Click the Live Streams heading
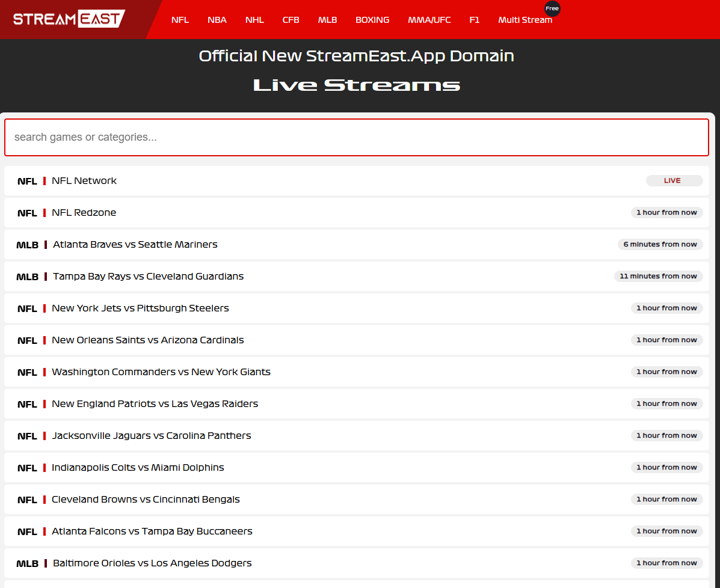 (356, 85)
